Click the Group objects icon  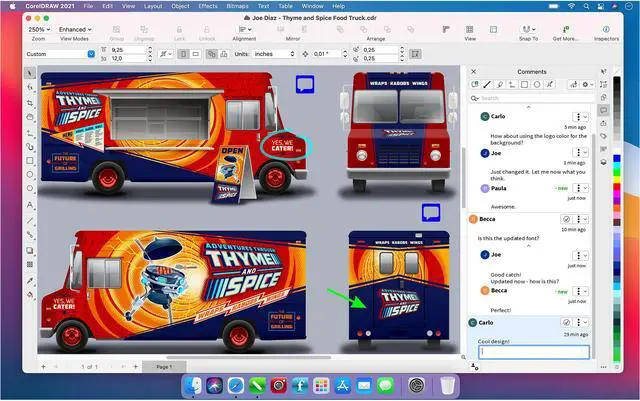pos(116,29)
